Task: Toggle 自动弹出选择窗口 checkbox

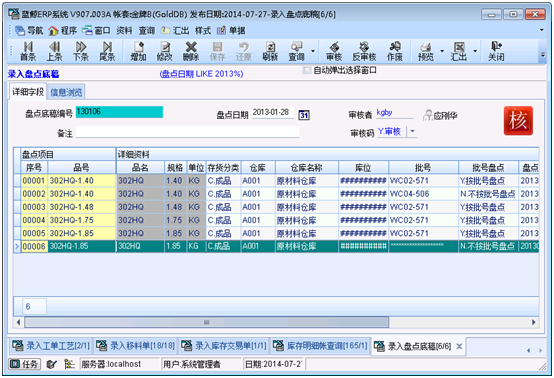Action: click(307, 70)
